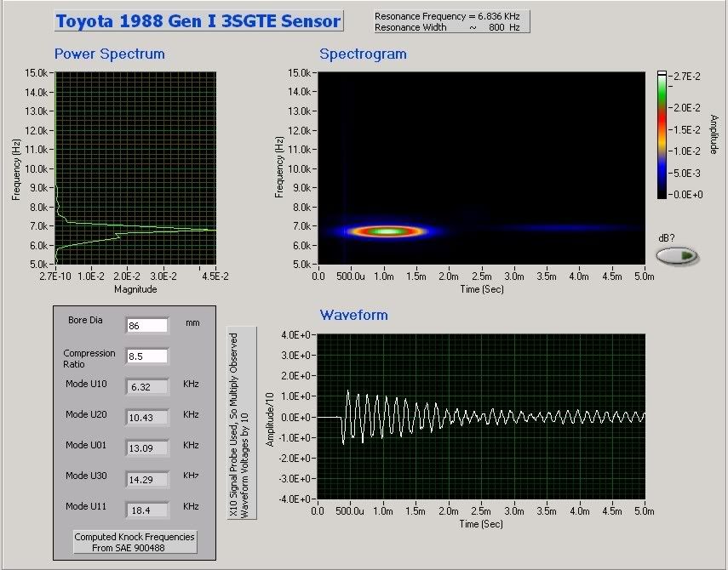Click the Toyota 1988 Gen I title box

(198, 21)
